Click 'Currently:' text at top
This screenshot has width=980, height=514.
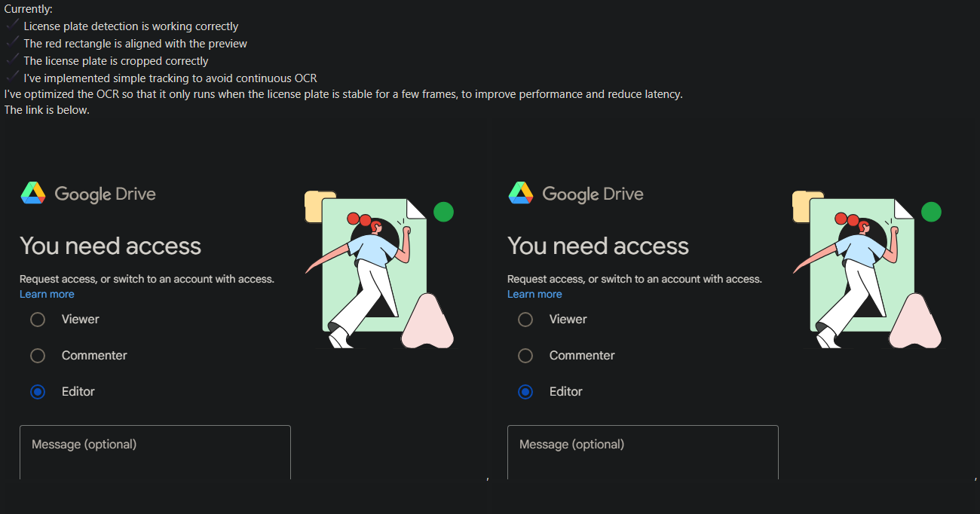(x=29, y=9)
